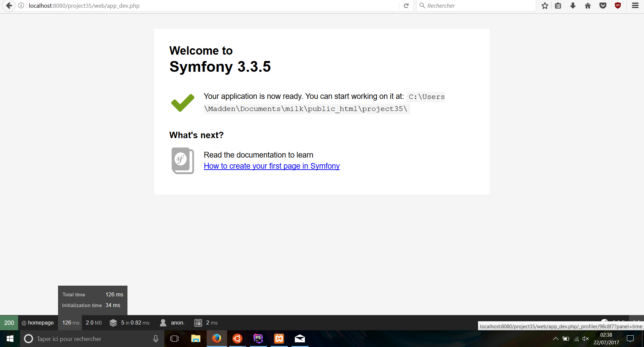This screenshot has width=644, height=347.
Task: Open the Firefox hamburger menu
Action: tap(635, 6)
